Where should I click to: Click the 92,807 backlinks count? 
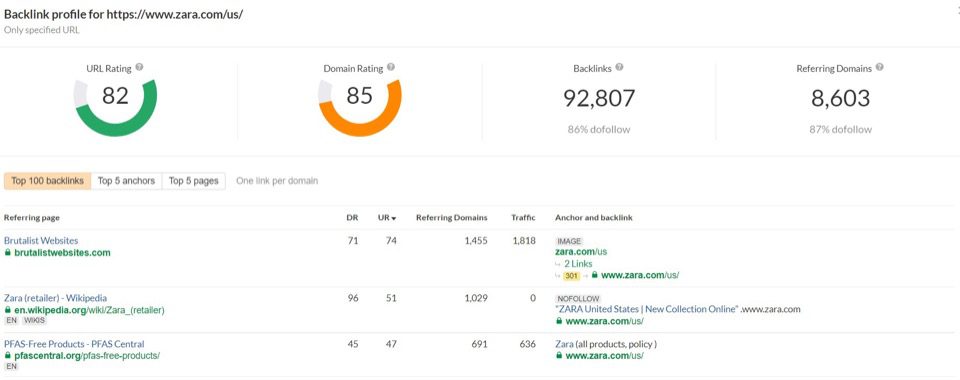tap(598, 99)
